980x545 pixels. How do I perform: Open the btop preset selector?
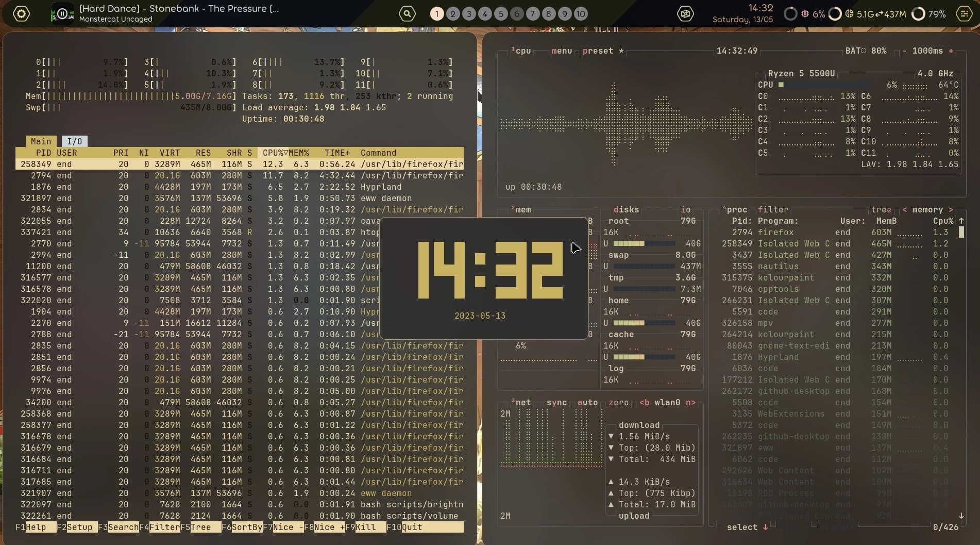click(x=598, y=51)
